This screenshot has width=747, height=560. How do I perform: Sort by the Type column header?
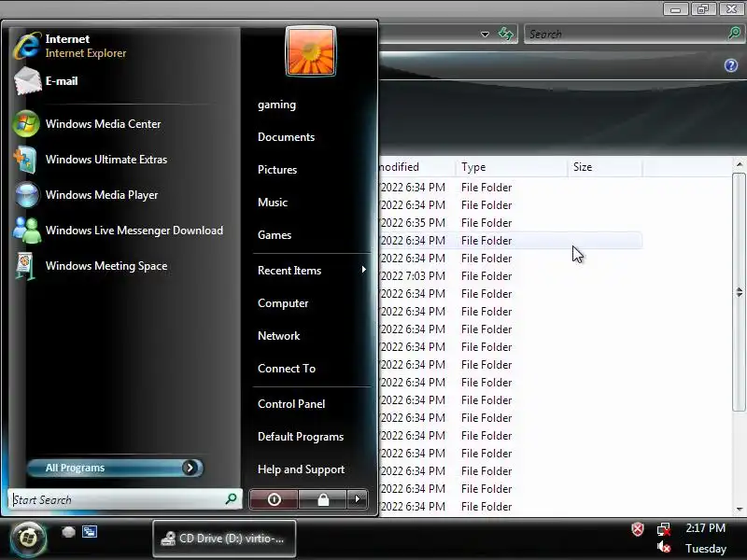click(511, 167)
